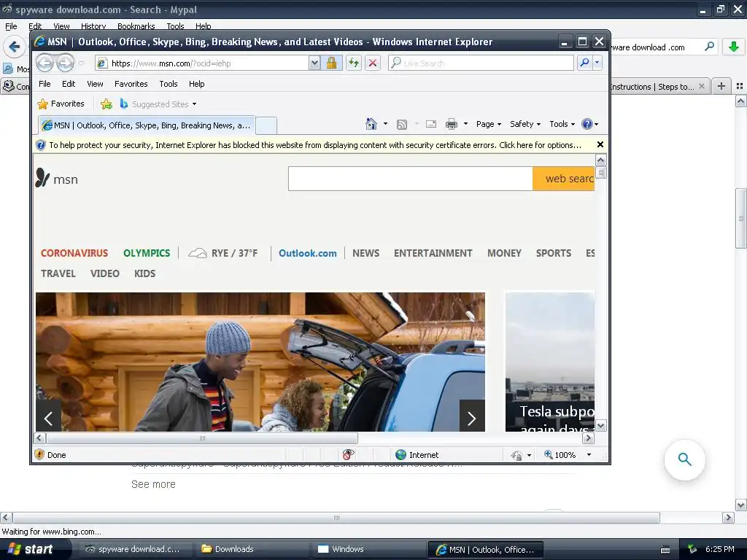Open a new blank IE tab
This screenshot has width=747, height=560.
tap(266, 125)
